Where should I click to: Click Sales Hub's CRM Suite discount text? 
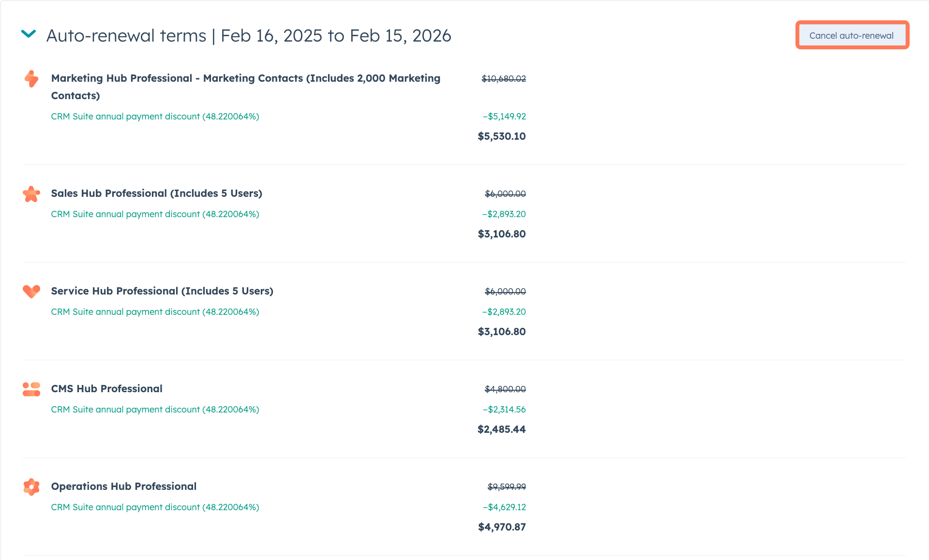click(155, 214)
